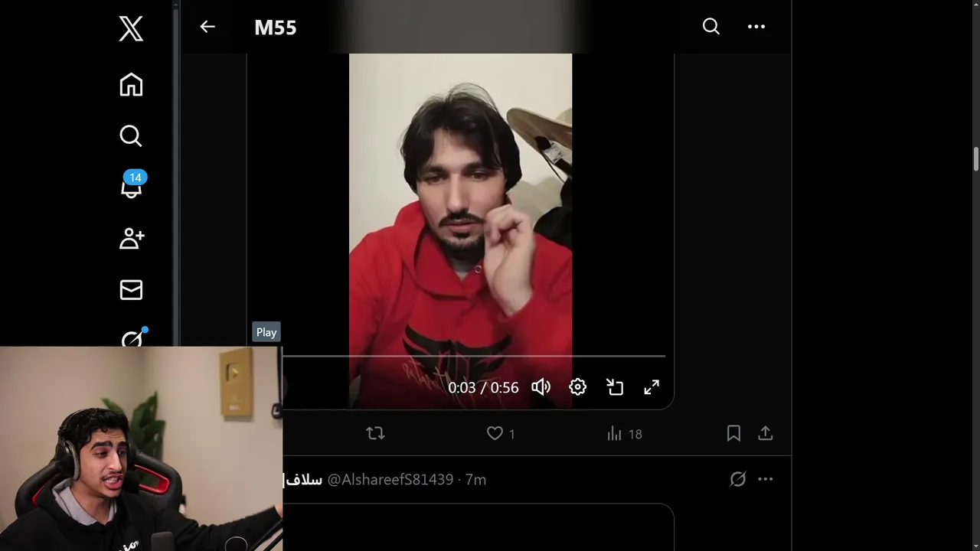Go back using the arrow
Screen dimensions: 980x551
pos(207,27)
